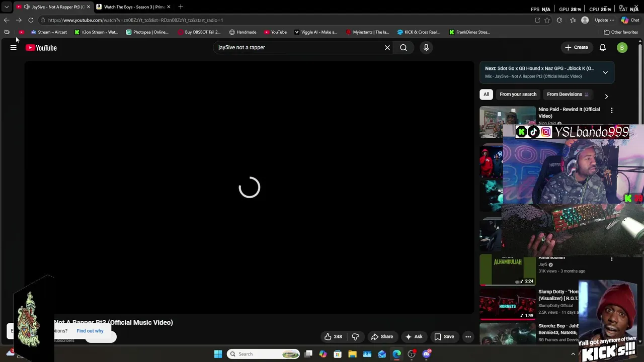Open the Slump Dotty Hornets thumbnail

coord(508,305)
